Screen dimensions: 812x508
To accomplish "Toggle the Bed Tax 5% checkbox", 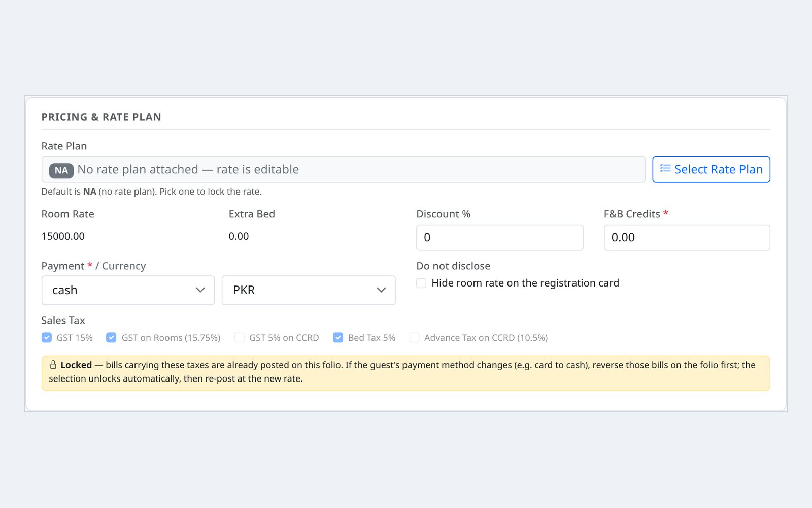I will [338, 338].
